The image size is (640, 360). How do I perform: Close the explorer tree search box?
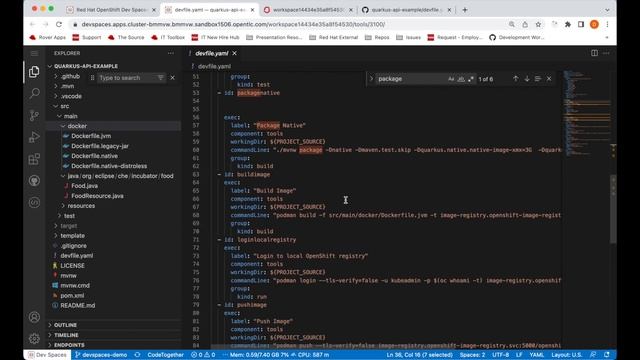(173, 78)
